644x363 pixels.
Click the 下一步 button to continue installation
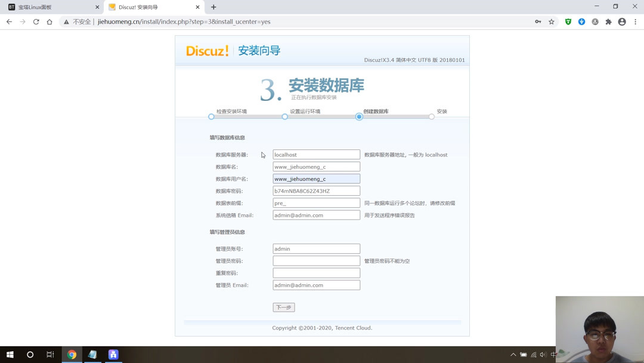(283, 307)
